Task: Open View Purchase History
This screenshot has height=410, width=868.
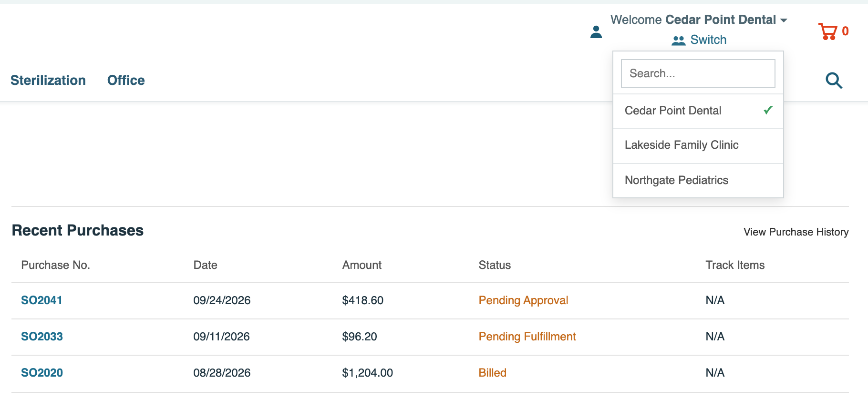Action: pos(796,232)
